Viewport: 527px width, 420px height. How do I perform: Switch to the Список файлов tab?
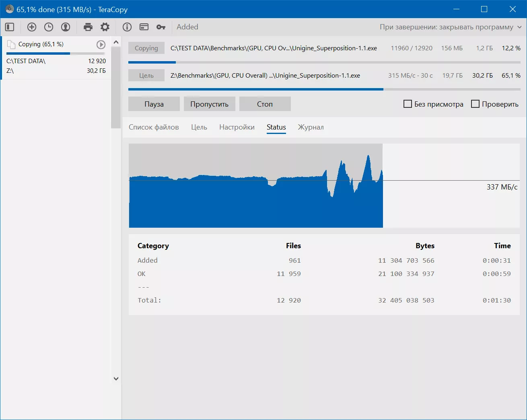(154, 127)
